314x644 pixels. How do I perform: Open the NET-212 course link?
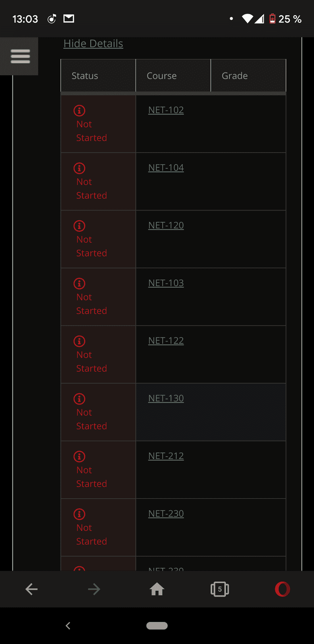pyautogui.click(x=166, y=456)
